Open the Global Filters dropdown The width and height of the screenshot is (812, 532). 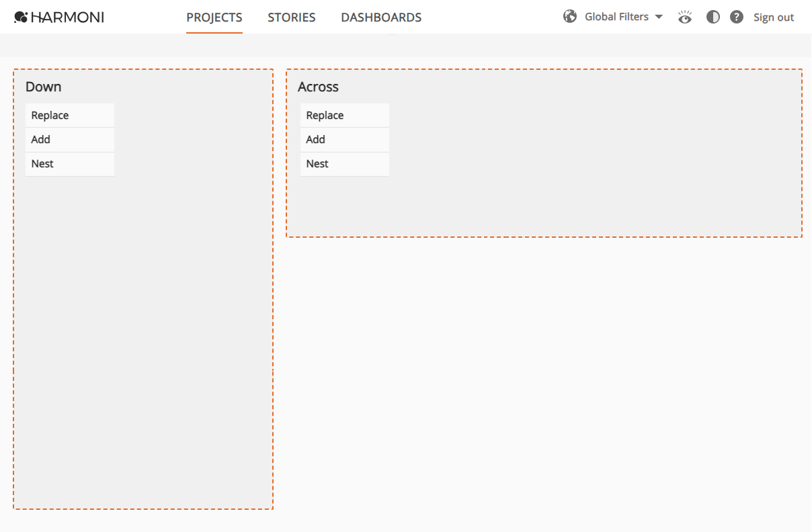624,17
